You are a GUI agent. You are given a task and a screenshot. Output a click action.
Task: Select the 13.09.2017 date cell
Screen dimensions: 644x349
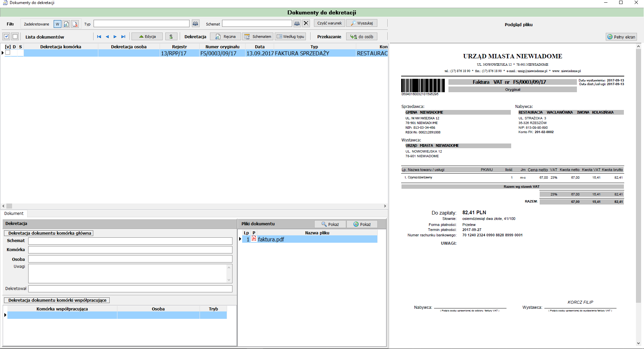click(x=260, y=53)
